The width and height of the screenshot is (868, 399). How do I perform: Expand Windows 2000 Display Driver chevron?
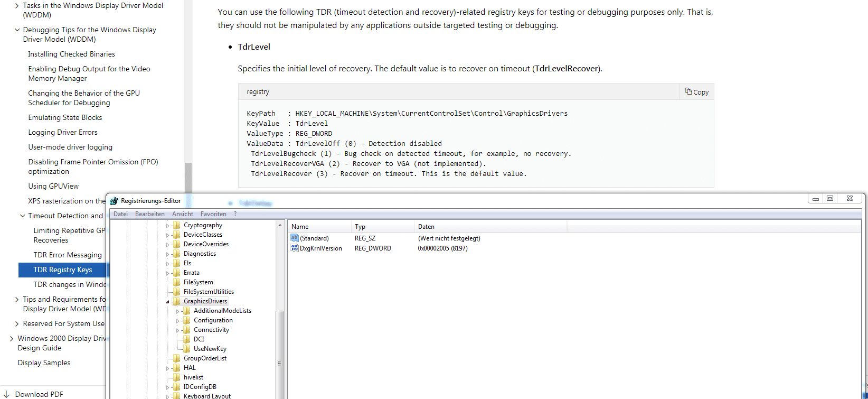pyautogui.click(x=12, y=338)
